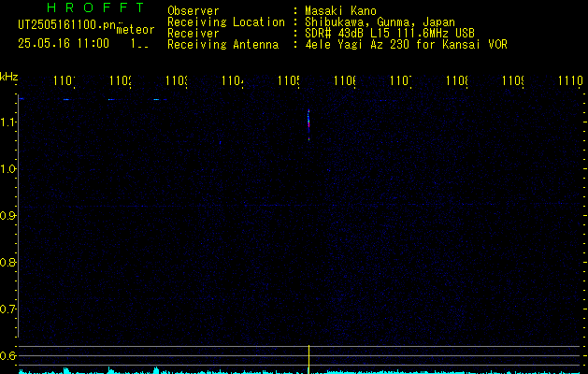Screen dimensions: 588x374
Task: Click the 0.7 kHz frequency label
Action: point(7,309)
